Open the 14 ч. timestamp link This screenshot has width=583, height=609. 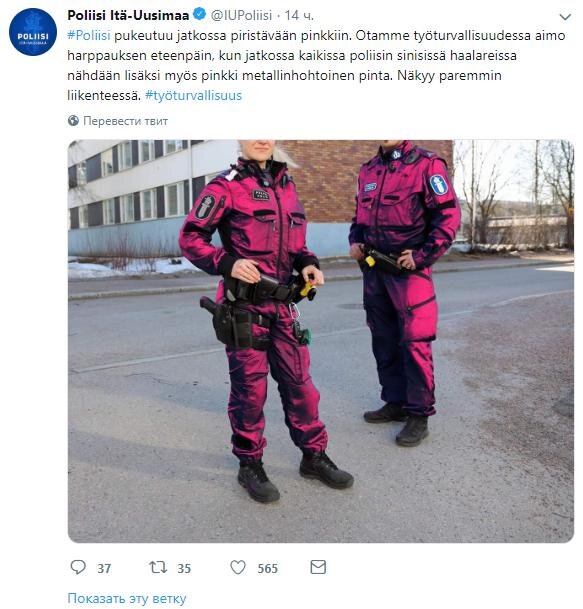[x=299, y=15]
